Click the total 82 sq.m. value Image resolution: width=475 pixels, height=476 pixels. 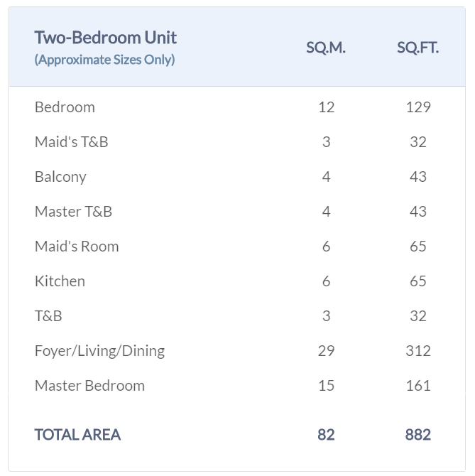(326, 435)
